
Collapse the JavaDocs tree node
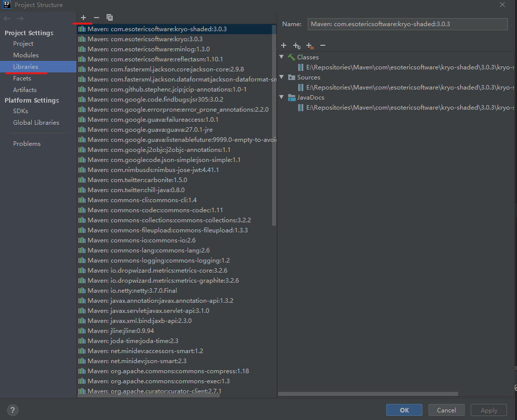tap(281, 97)
